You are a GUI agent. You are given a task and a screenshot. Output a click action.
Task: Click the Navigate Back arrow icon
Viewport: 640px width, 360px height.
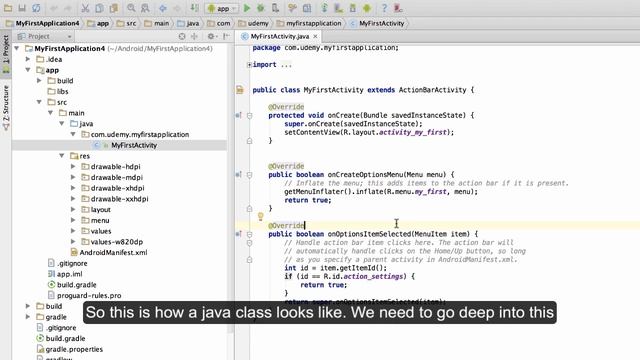163,8
